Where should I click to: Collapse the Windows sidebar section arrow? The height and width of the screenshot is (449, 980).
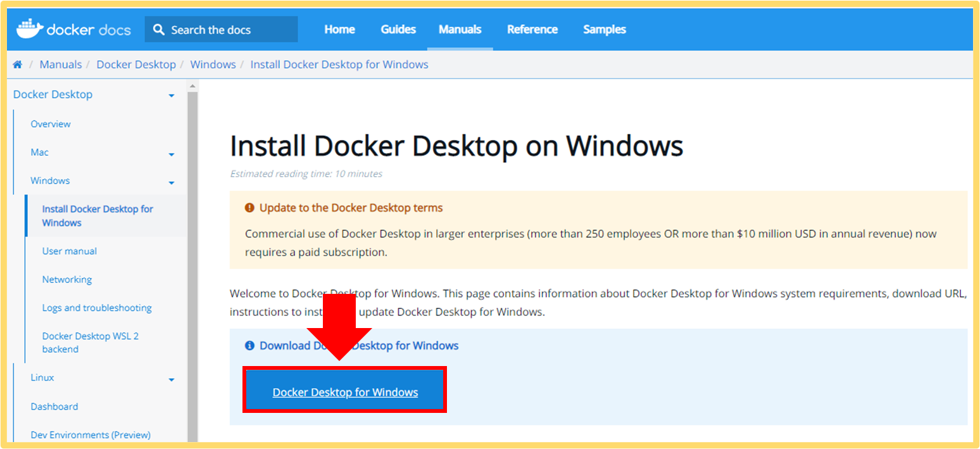172,183
